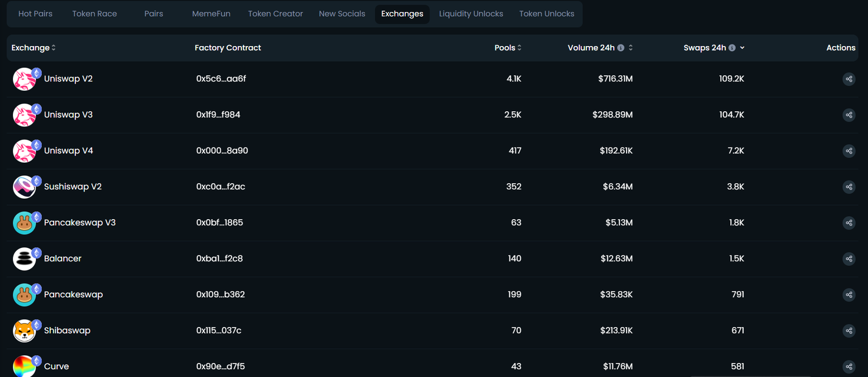Open Liquidity Unlocks tab

(471, 14)
